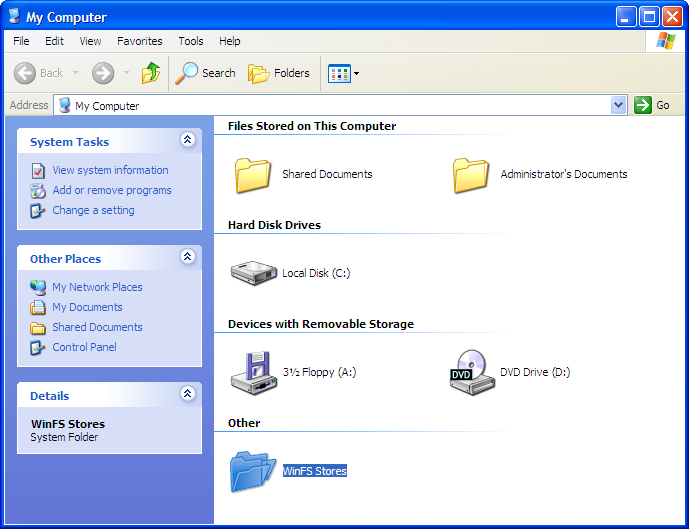Open the Search toolbar button

[x=205, y=73]
